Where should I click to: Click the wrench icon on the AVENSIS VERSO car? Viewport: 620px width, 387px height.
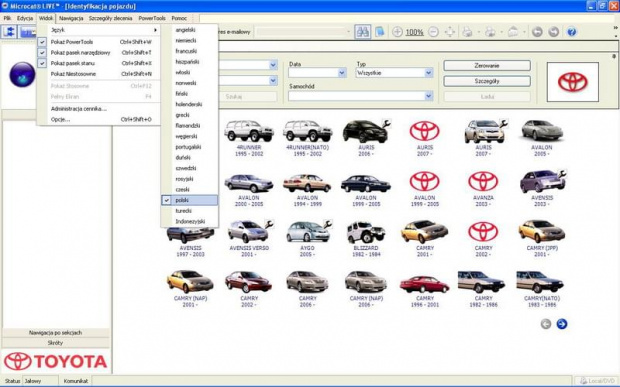[x=269, y=224]
